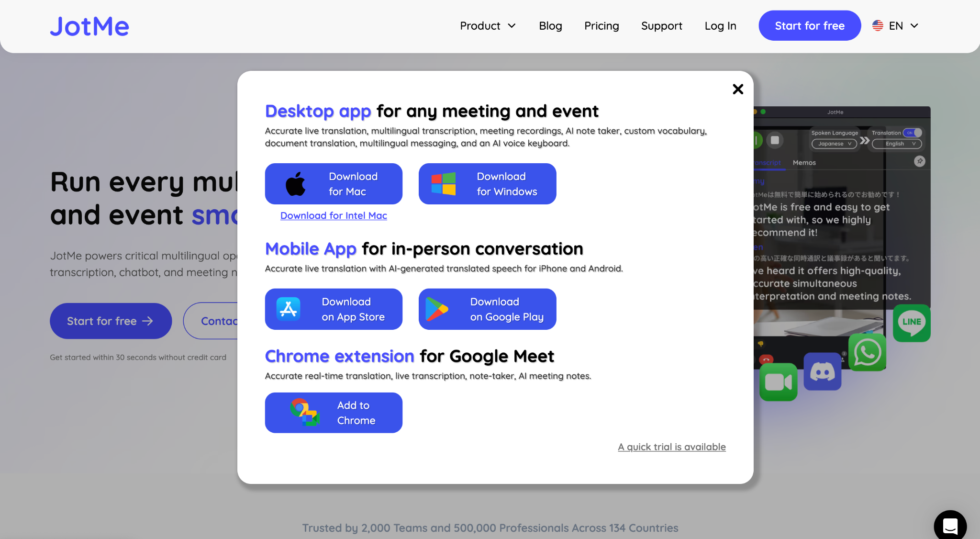This screenshot has width=980, height=539.
Task: Click the Windows logo on Download for Windows
Action: [444, 184]
